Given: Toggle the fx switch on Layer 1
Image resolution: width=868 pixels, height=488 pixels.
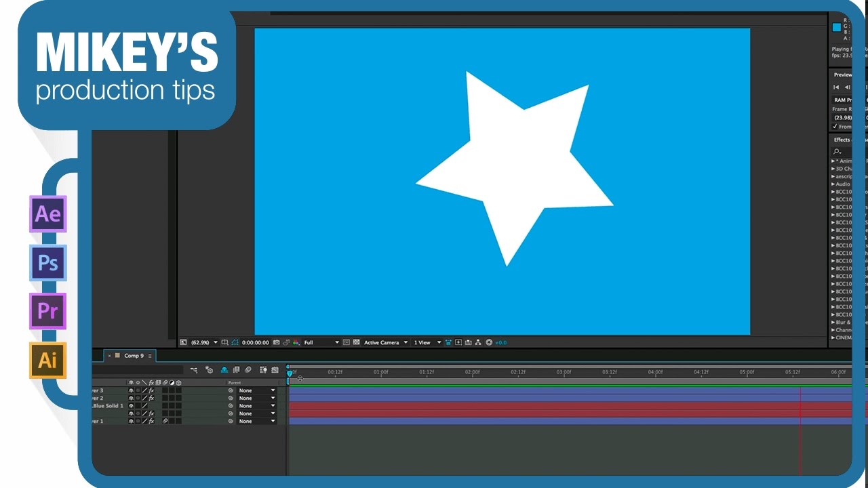Looking at the screenshot, I should pyautogui.click(x=151, y=421).
